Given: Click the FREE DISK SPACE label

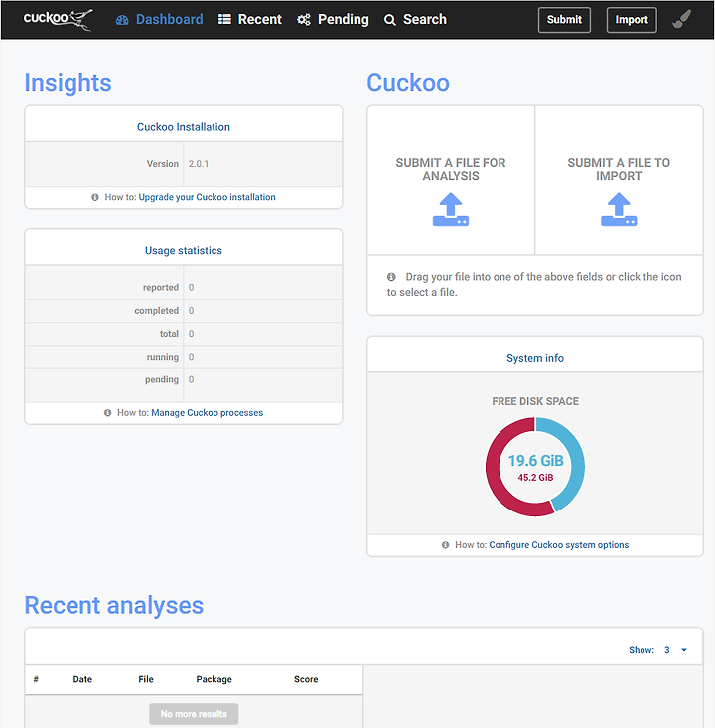Looking at the screenshot, I should (535, 401).
